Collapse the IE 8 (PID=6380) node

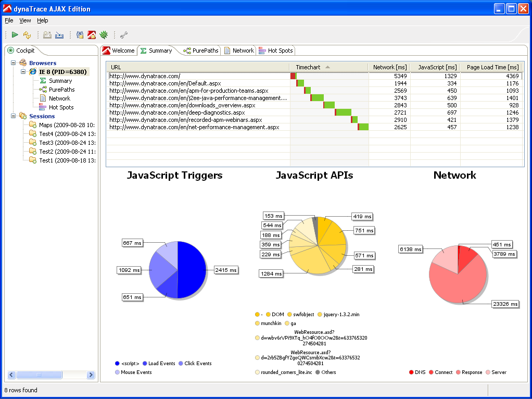23,72
